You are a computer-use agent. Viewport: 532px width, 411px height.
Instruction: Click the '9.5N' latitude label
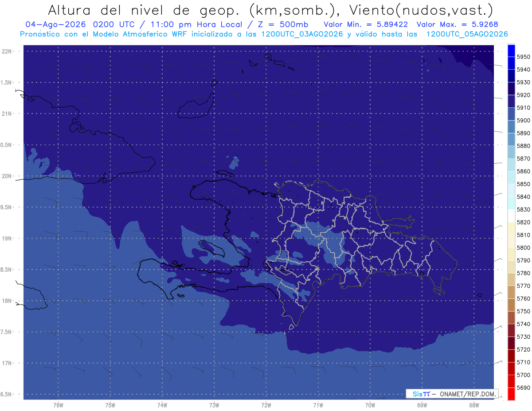7,207
